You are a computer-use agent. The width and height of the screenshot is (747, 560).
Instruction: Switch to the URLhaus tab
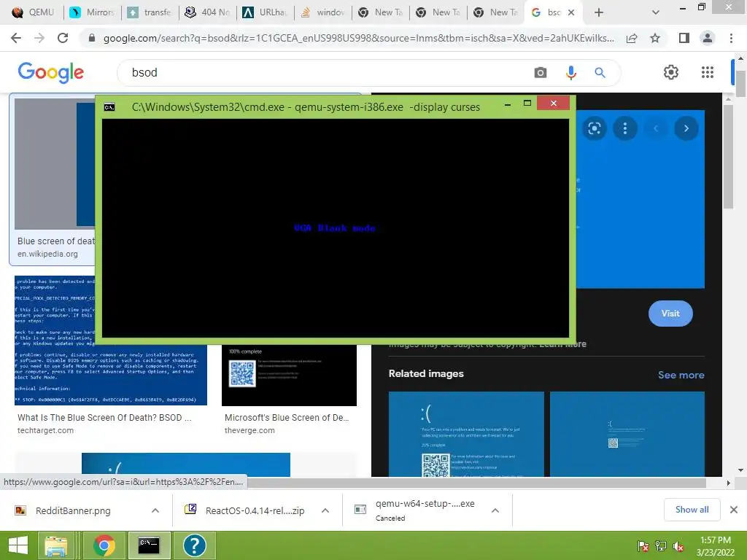point(265,12)
